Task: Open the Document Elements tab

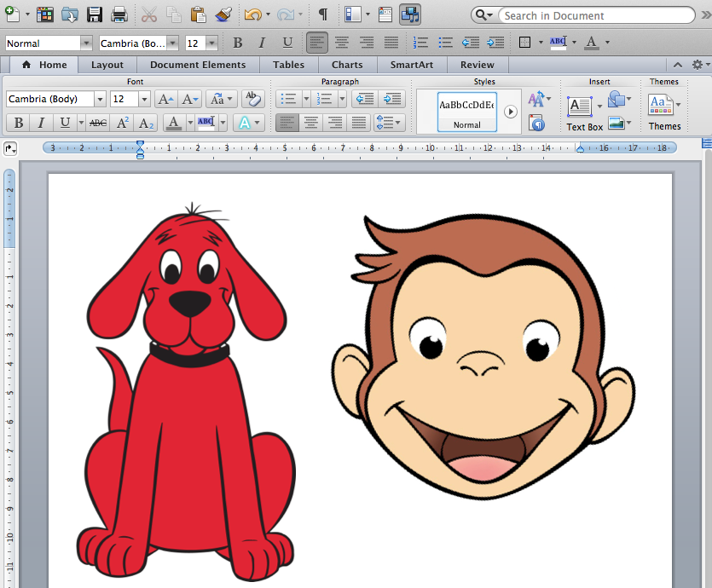Action: [x=198, y=65]
